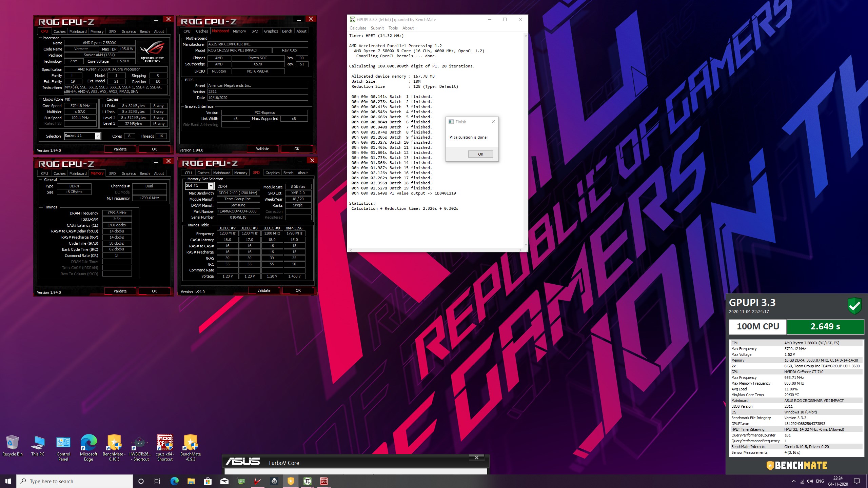Switch to ROG CPU-Z in the taskbar
Image resolution: width=868 pixels, height=488 pixels.
point(324,481)
